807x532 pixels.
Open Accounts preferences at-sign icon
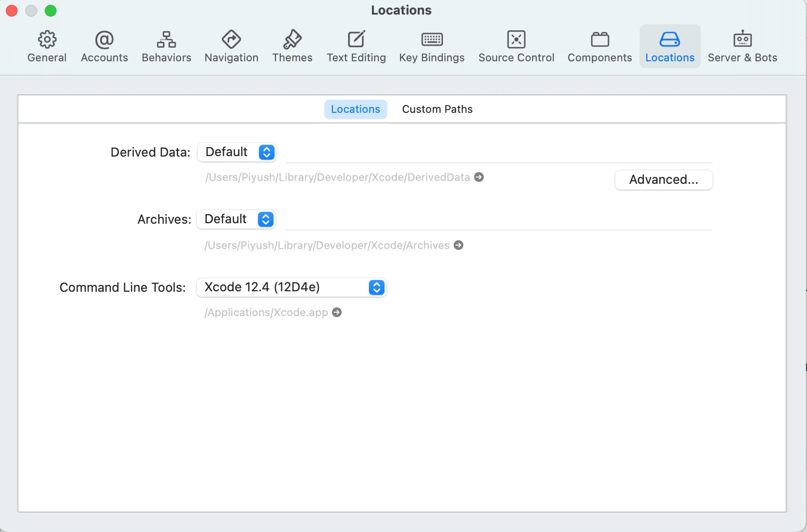click(x=104, y=40)
